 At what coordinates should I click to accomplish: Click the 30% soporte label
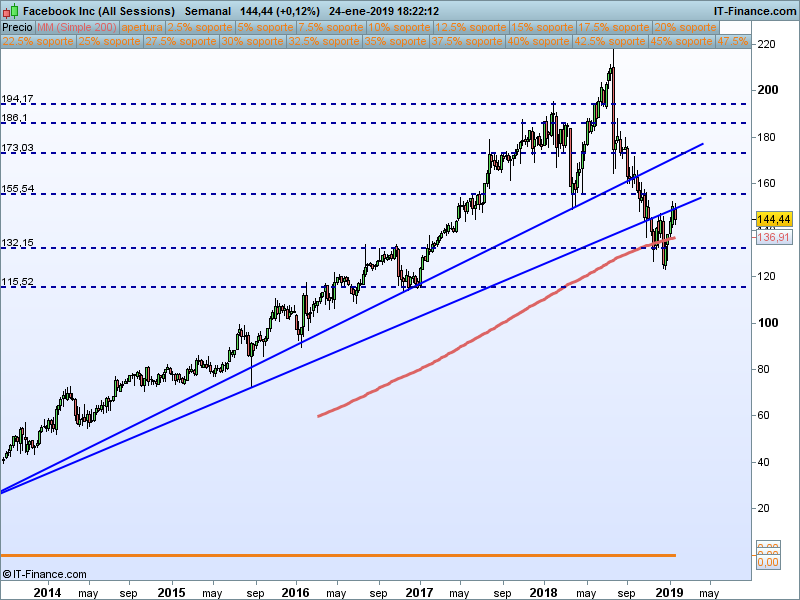253,41
